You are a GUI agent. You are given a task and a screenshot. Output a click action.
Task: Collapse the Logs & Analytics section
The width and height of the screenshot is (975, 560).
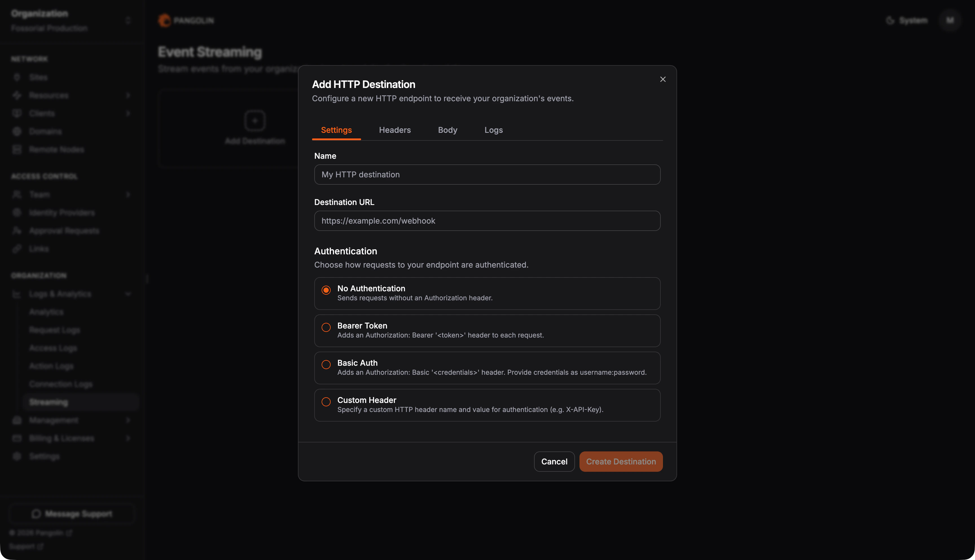(128, 294)
